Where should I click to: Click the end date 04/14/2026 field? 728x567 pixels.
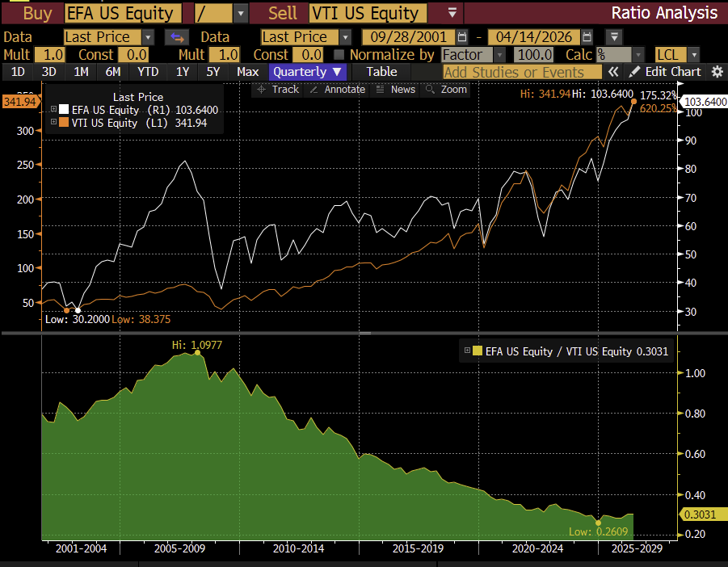[533, 37]
